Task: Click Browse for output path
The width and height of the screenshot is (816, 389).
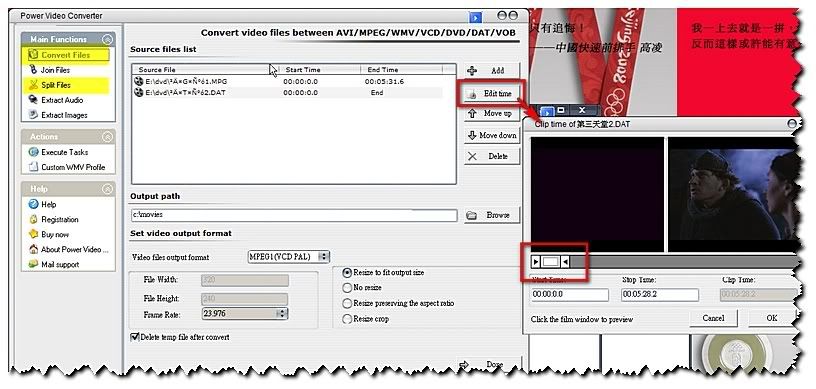Action: point(492,215)
